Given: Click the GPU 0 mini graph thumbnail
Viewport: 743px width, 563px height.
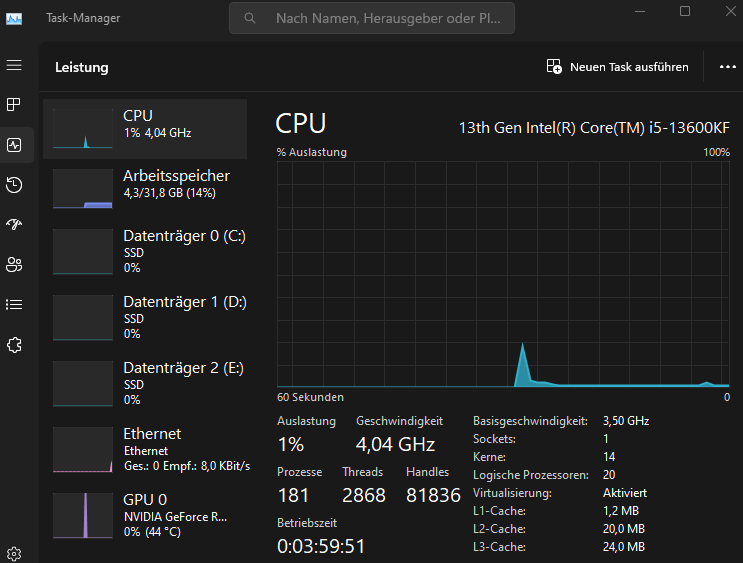Looking at the screenshot, I should click(83, 515).
